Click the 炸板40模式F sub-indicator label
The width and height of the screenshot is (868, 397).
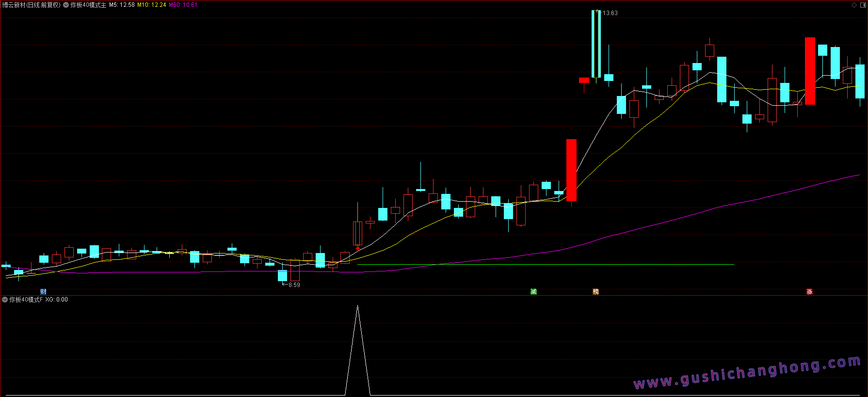(26, 300)
